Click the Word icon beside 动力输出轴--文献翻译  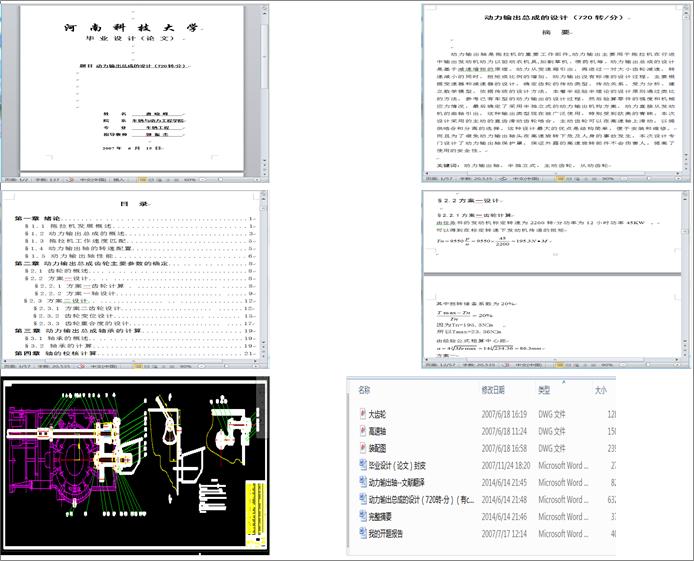tap(362, 482)
